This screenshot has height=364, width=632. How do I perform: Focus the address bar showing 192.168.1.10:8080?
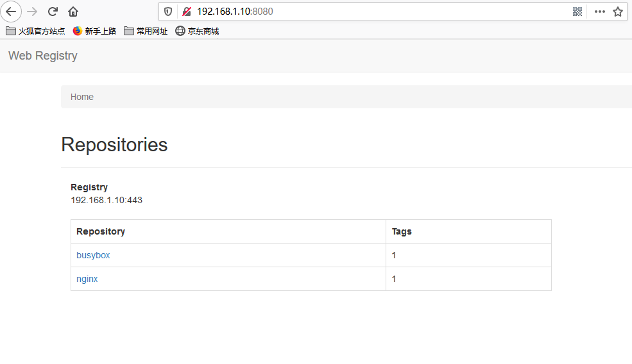click(x=372, y=12)
